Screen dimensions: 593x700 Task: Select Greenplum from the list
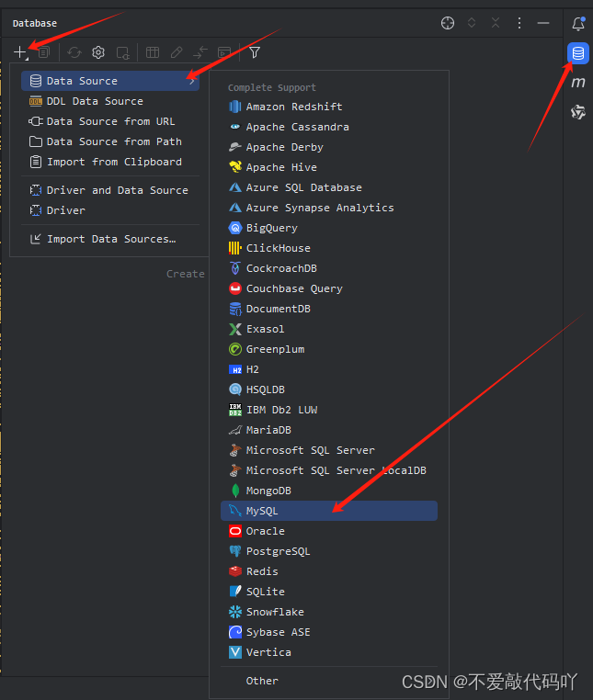coord(329,349)
